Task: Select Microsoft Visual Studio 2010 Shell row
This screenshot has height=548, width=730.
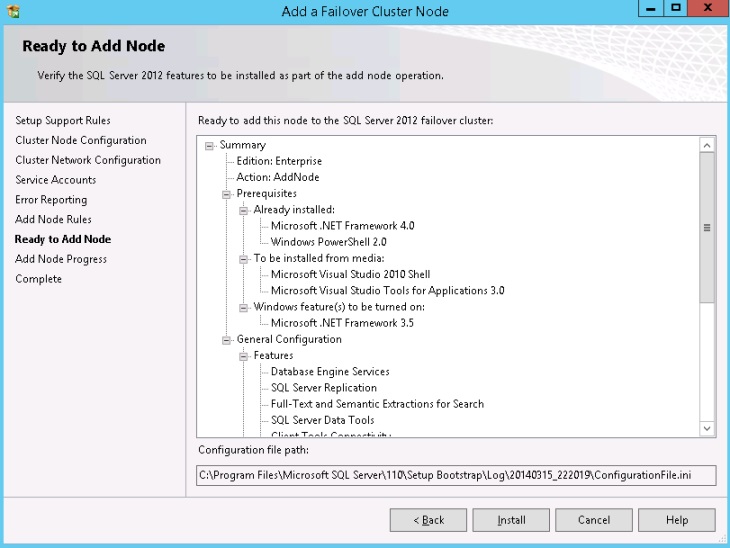Action: (x=350, y=274)
